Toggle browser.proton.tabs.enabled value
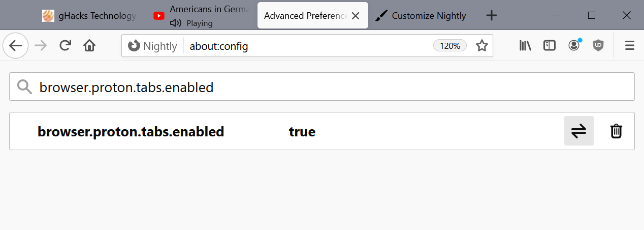 pyautogui.click(x=579, y=131)
